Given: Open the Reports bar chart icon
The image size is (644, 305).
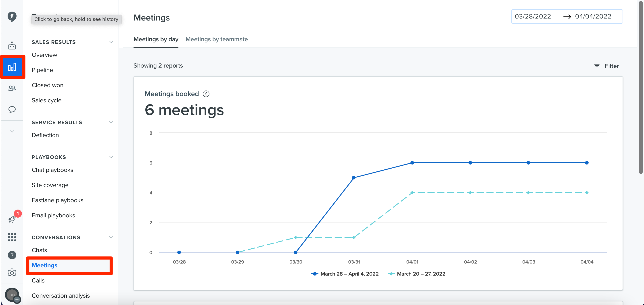Looking at the screenshot, I should pos(12,67).
